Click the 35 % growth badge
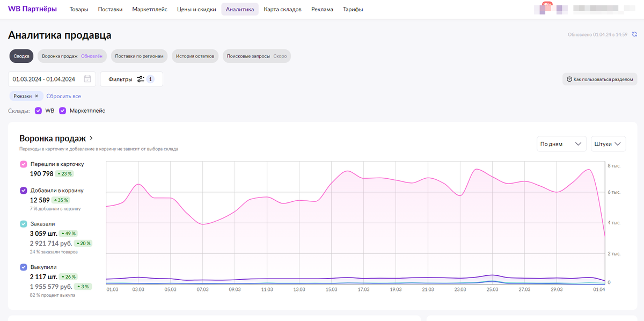The width and height of the screenshot is (644, 321). (61, 200)
